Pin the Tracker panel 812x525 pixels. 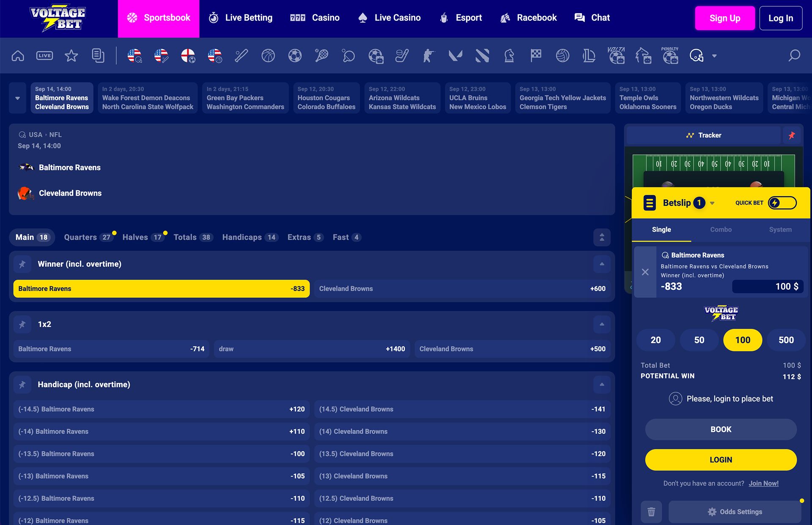(x=792, y=135)
